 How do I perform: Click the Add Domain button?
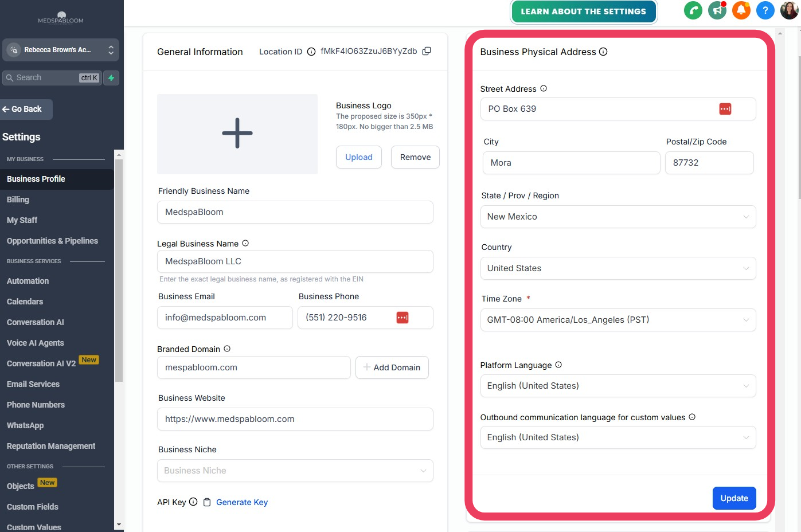(392, 367)
